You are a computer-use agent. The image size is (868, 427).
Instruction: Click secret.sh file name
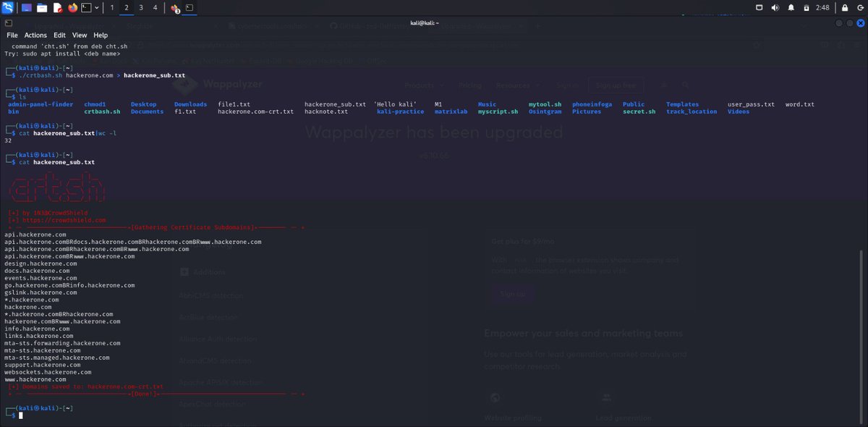[639, 111]
